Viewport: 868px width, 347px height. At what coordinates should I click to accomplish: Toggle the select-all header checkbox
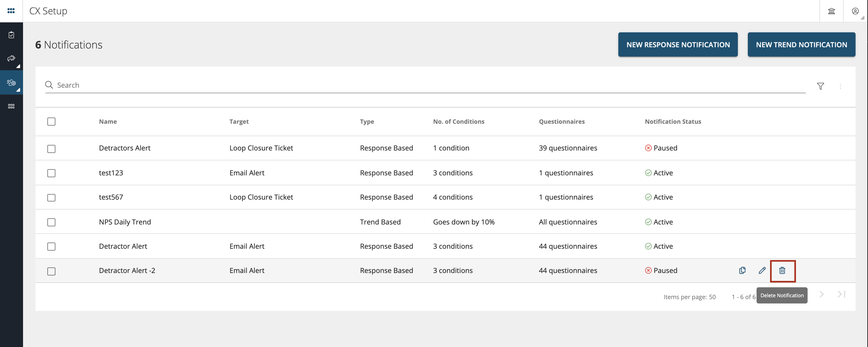pos(51,122)
